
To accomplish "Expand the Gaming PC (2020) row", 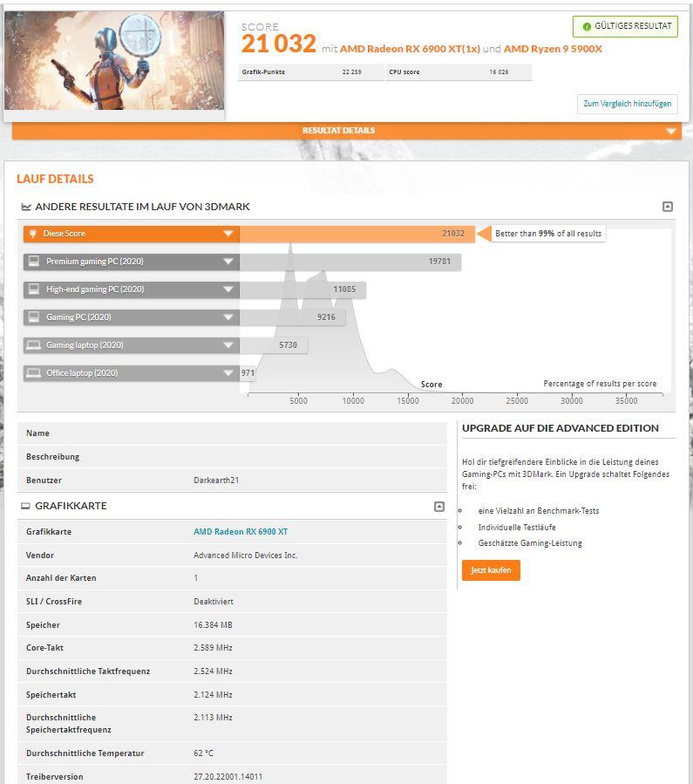I will click(131, 317).
